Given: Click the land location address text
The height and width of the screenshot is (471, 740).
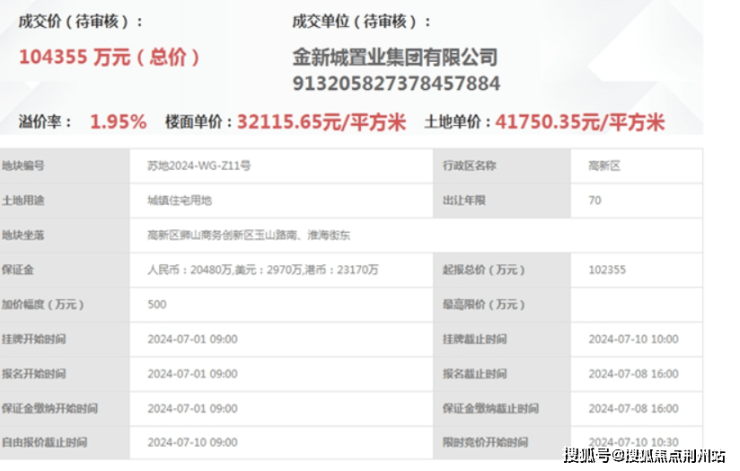Looking at the screenshot, I should coord(249,235).
